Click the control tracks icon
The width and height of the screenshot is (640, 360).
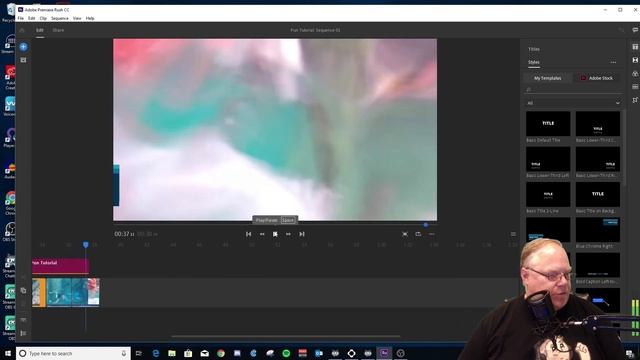23,333
